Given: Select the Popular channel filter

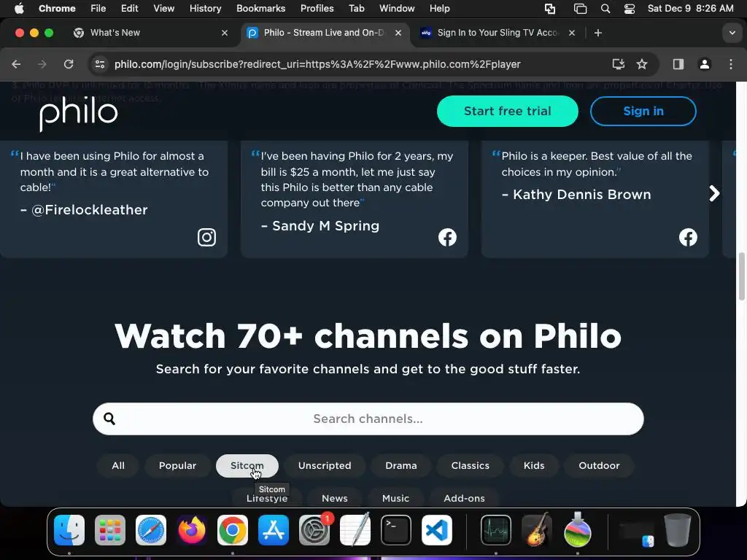Looking at the screenshot, I should click(x=178, y=466).
